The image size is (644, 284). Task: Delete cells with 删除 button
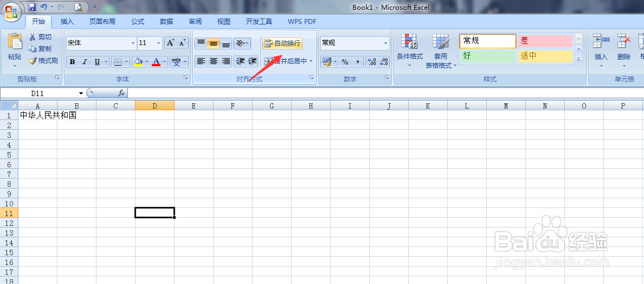click(623, 51)
